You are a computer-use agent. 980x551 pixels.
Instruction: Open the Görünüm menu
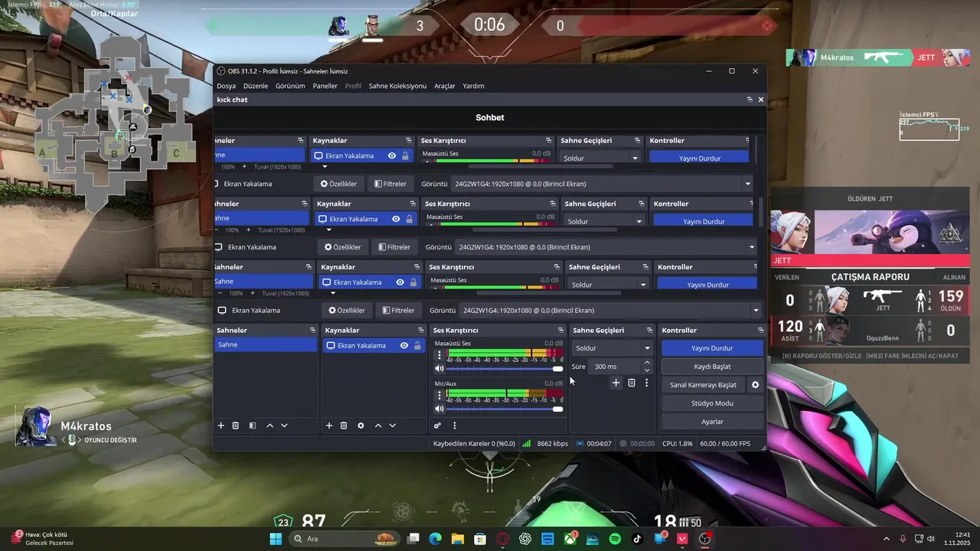pyautogui.click(x=290, y=86)
